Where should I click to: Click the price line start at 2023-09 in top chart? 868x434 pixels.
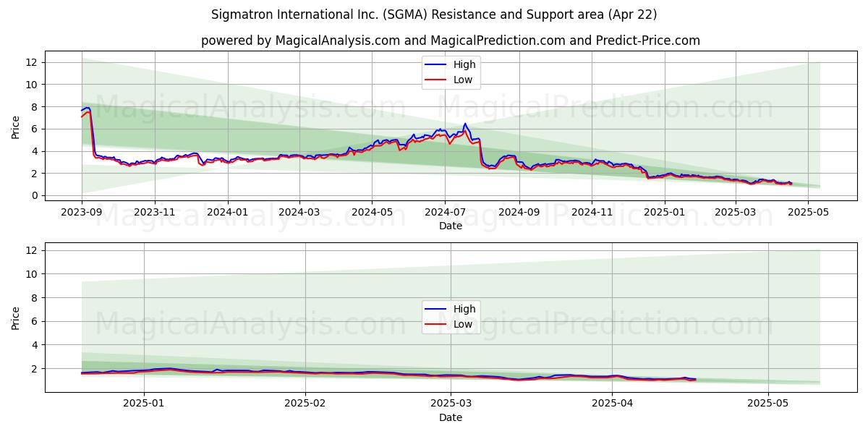click(x=82, y=111)
